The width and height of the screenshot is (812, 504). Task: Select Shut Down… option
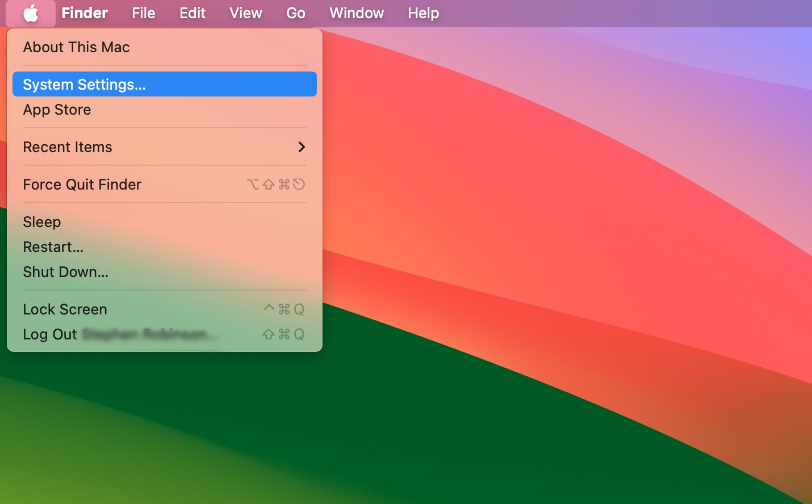[x=165, y=272]
